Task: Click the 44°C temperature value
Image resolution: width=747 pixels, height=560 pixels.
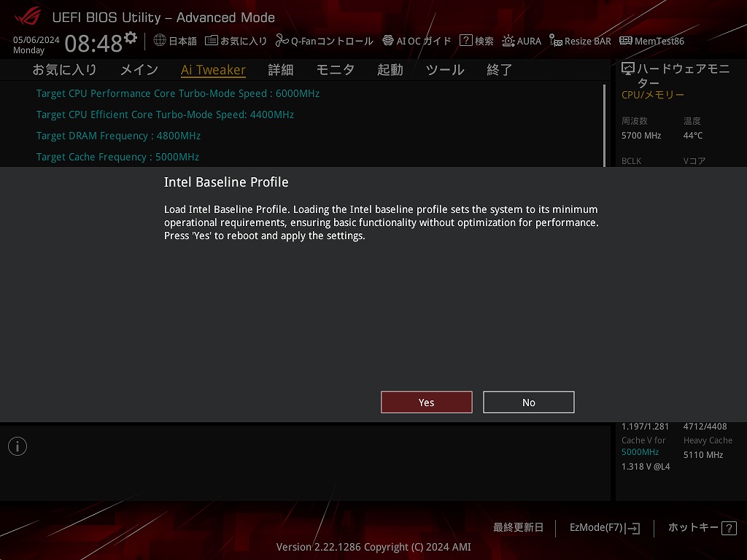Action: click(x=693, y=136)
